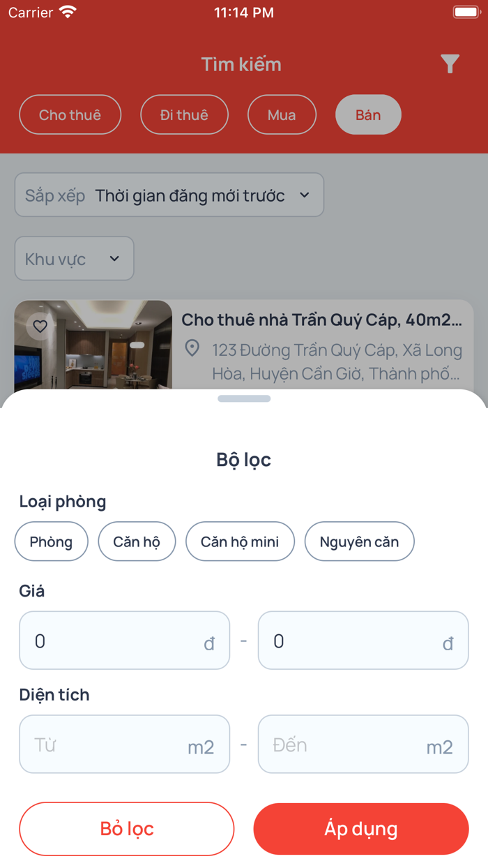Click the minimum price input under "Giá"
488x868 pixels.
click(x=124, y=640)
